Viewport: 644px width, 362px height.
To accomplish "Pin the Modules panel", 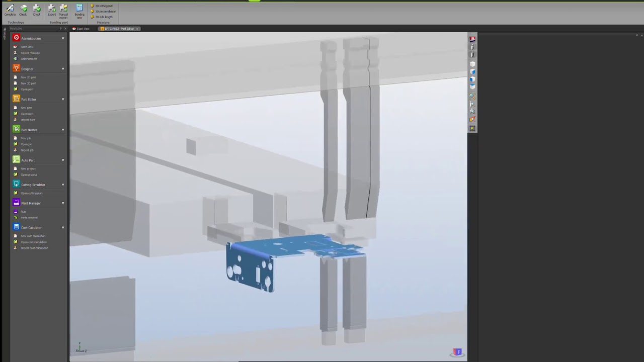I will point(60,29).
